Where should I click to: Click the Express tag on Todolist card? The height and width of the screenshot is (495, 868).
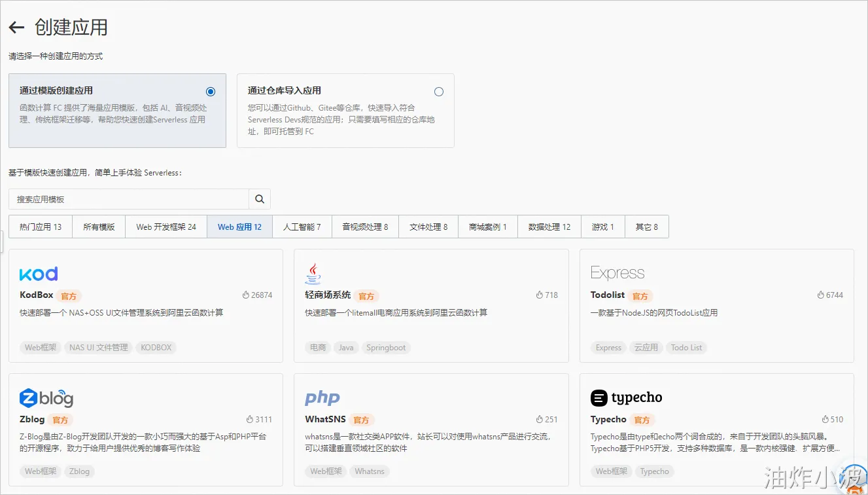[x=608, y=348]
